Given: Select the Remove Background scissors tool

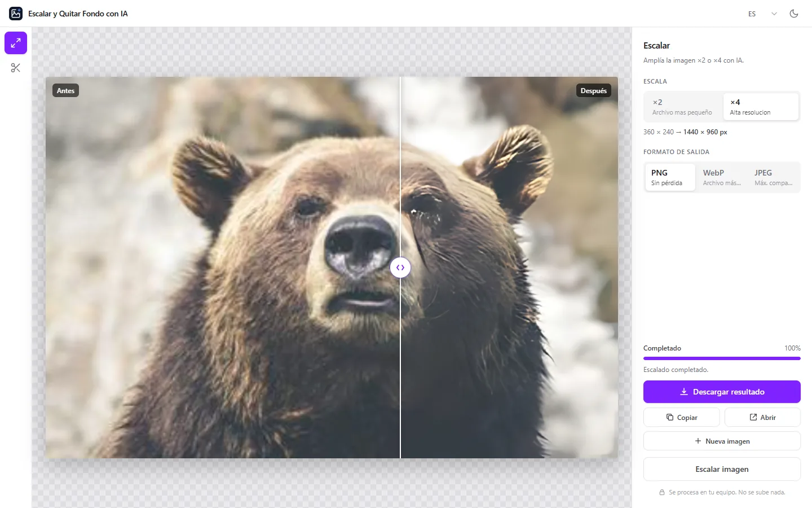Looking at the screenshot, I should pyautogui.click(x=16, y=68).
